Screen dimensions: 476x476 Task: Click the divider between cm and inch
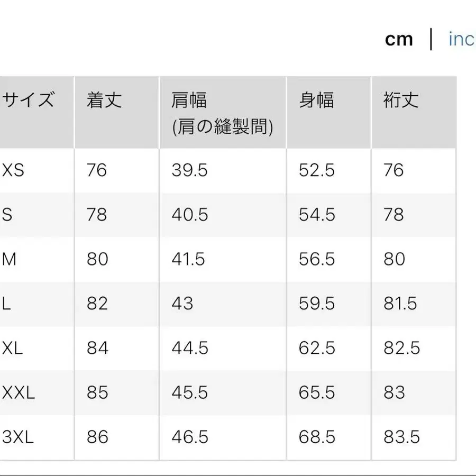pyautogui.click(x=431, y=38)
